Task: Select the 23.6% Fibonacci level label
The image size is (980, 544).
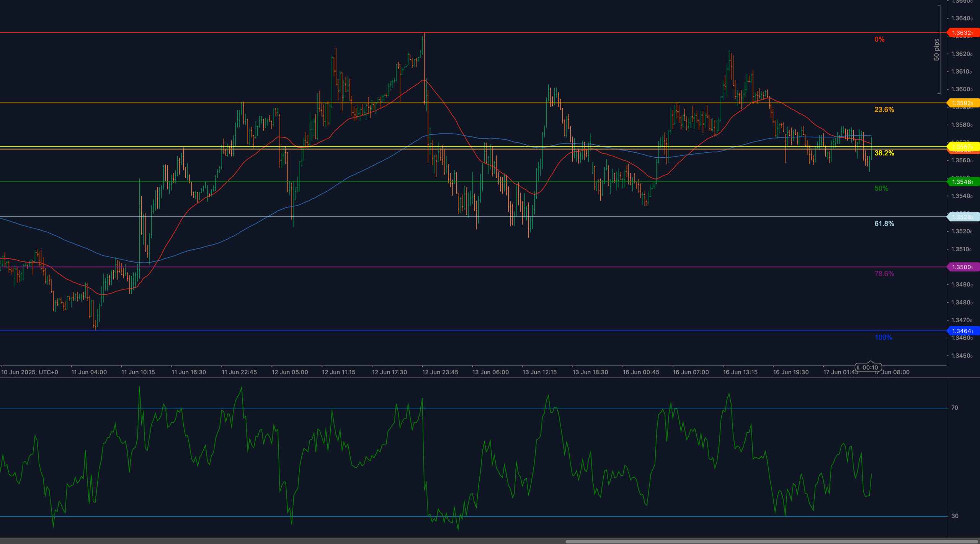Action: pos(884,110)
